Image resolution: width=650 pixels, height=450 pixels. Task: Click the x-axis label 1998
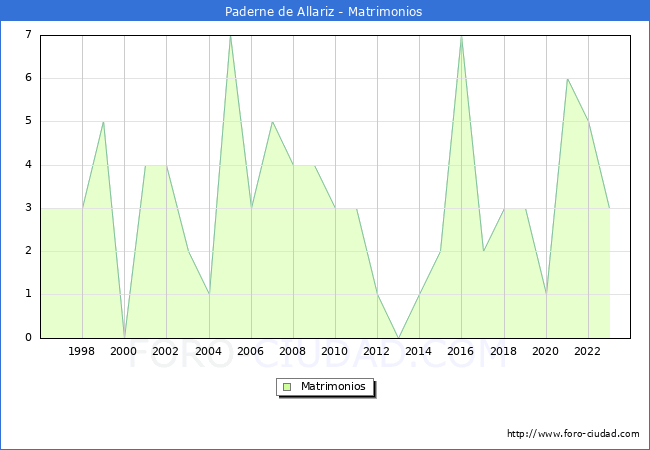(81, 351)
